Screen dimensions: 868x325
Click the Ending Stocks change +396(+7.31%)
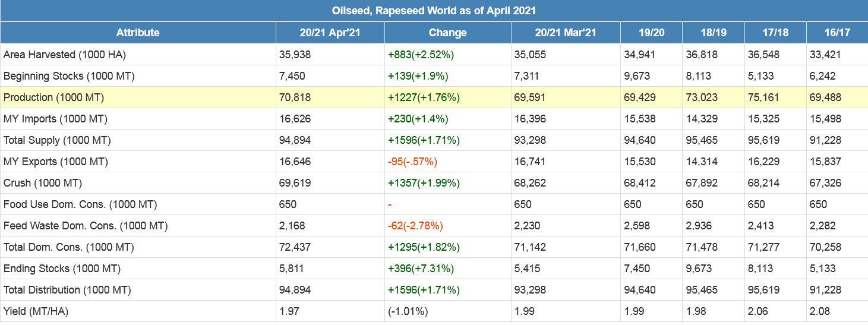(x=421, y=269)
